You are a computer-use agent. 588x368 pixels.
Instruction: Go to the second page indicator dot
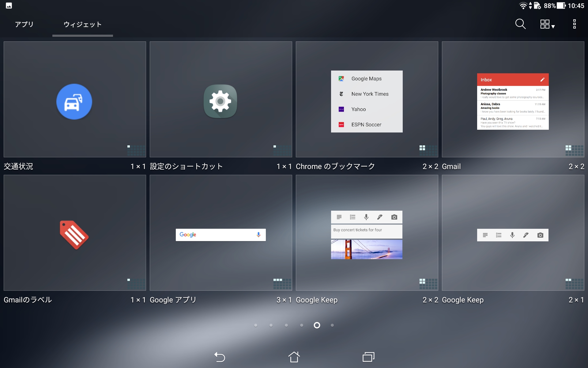(x=271, y=325)
